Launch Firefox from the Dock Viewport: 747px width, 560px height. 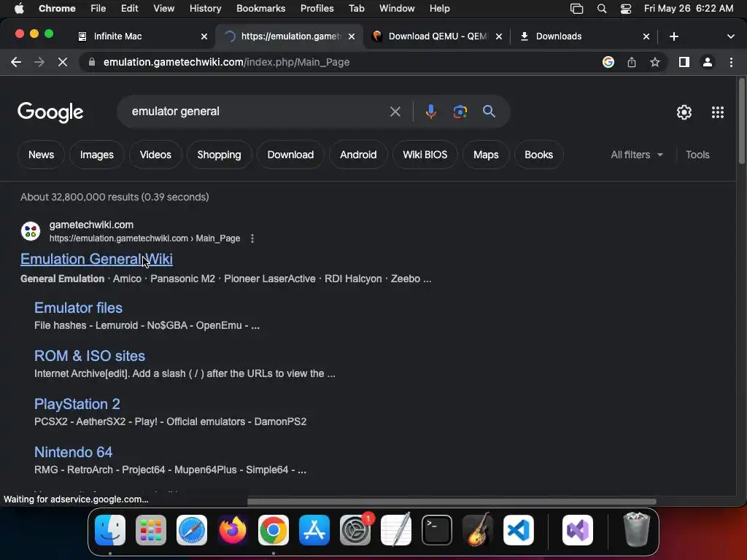[233, 530]
